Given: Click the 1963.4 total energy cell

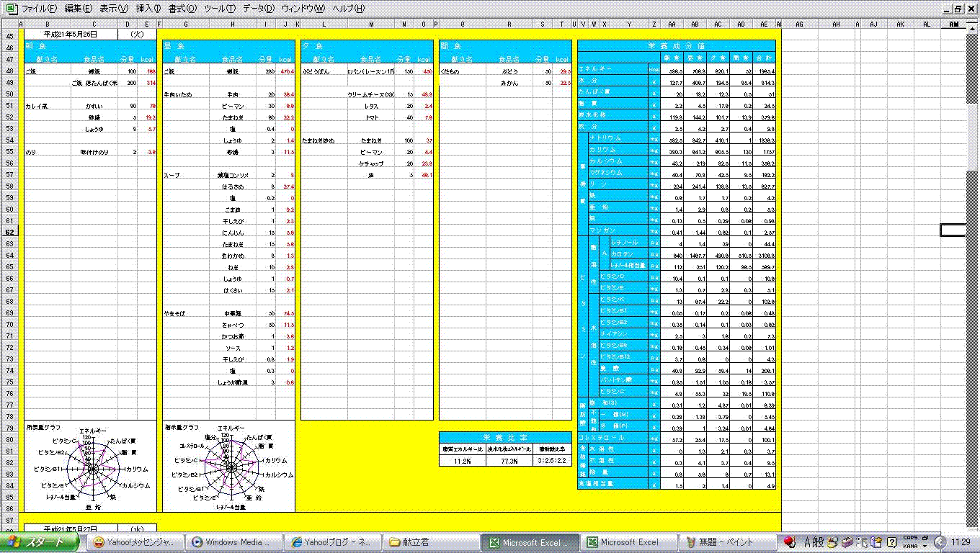Looking at the screenshot, I should [x=764, y=69].
